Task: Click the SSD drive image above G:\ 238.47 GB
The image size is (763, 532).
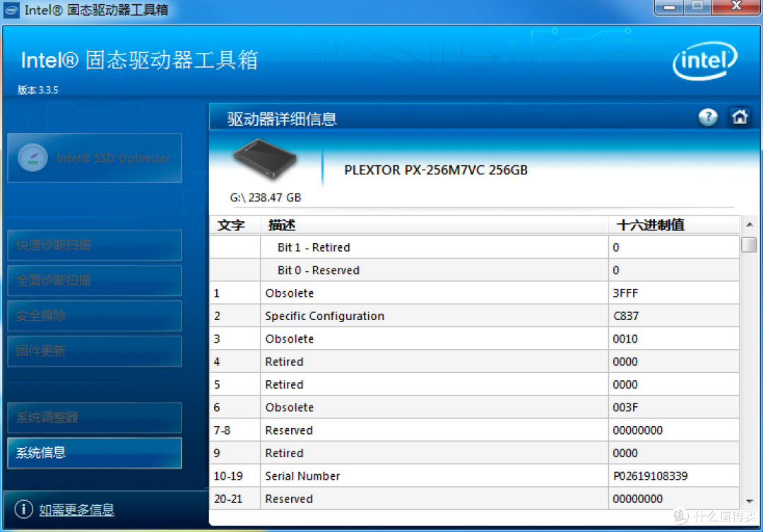Action: (265, 161)
